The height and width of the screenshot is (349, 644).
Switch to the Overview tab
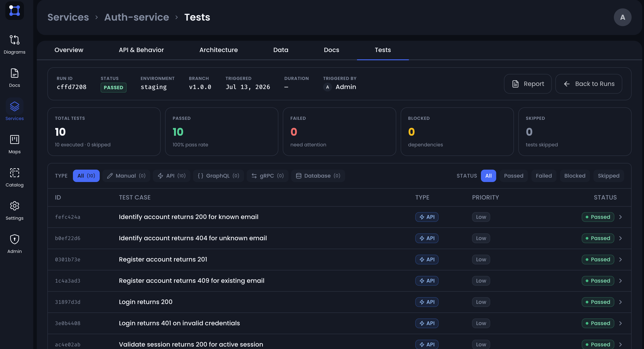69,50
